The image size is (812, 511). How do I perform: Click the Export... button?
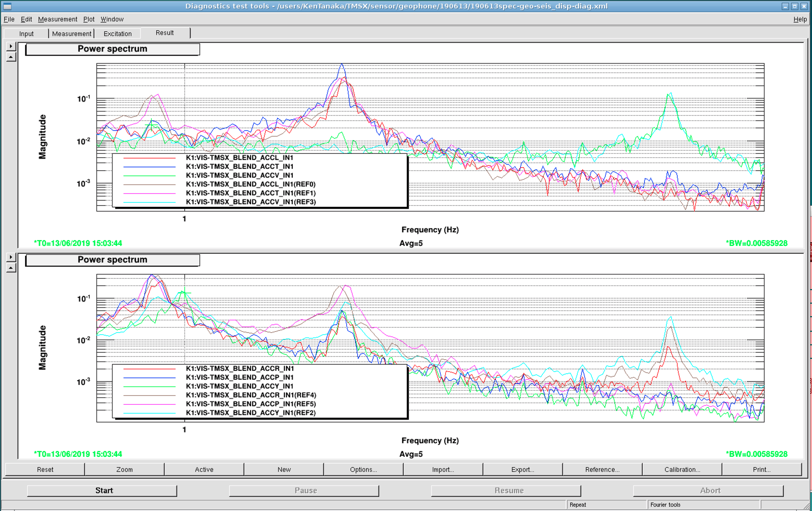pos(522,469)
